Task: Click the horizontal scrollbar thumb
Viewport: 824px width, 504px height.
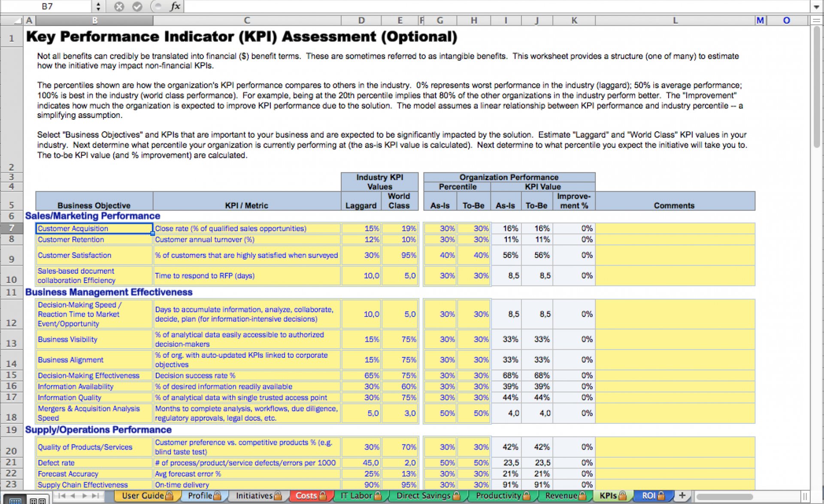Action: click(x=724, y=497)
